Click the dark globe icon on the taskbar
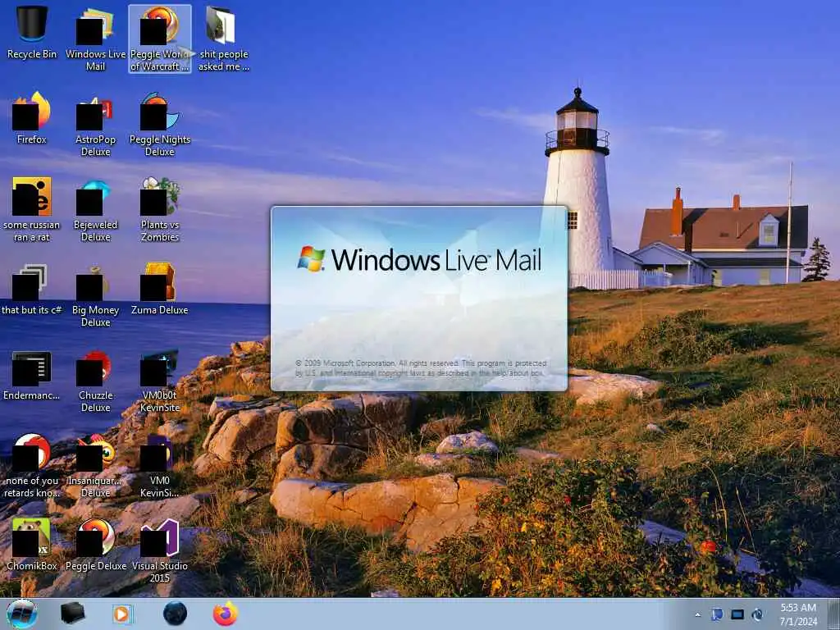 coord(176,614)
